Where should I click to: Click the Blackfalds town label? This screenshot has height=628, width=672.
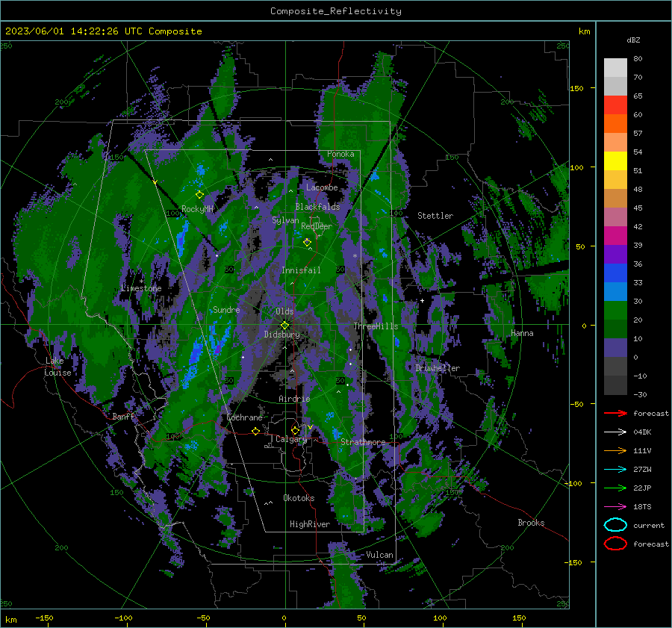[317, 207]
